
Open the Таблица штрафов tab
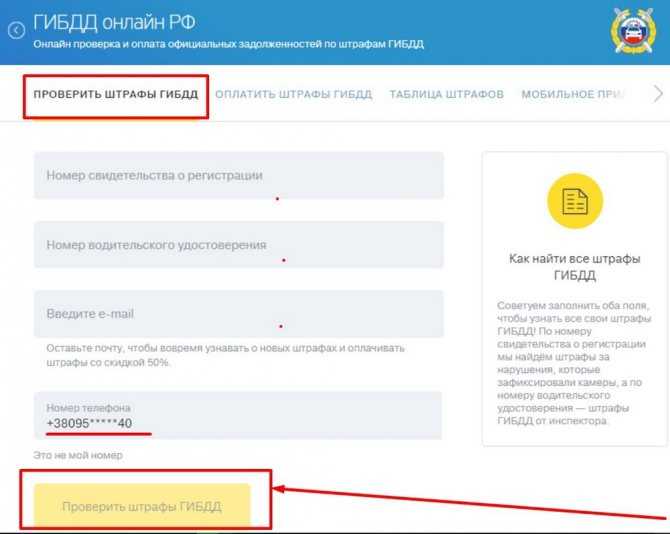[447, 94]
